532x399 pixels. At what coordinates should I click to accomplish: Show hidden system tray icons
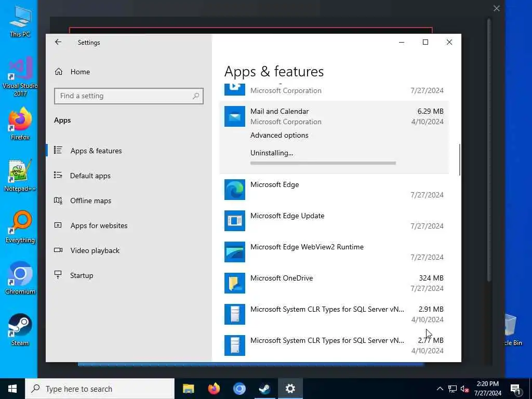click(440, 389)
